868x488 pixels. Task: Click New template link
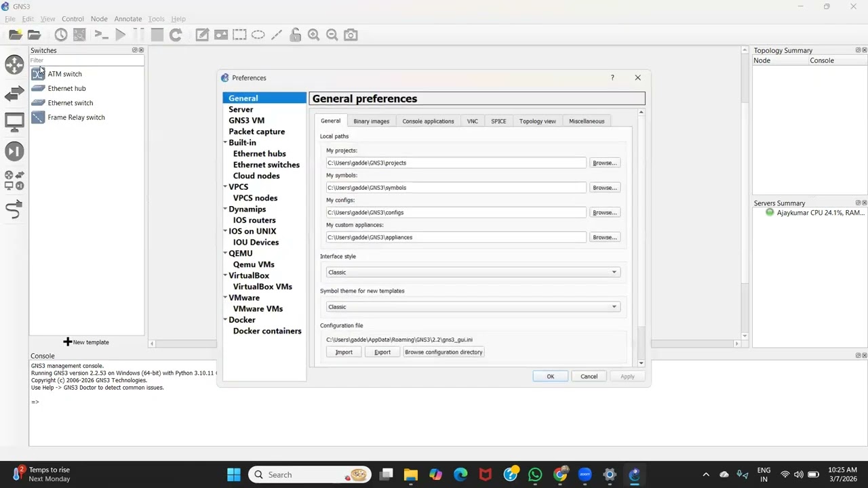click(x=86, y=342)
